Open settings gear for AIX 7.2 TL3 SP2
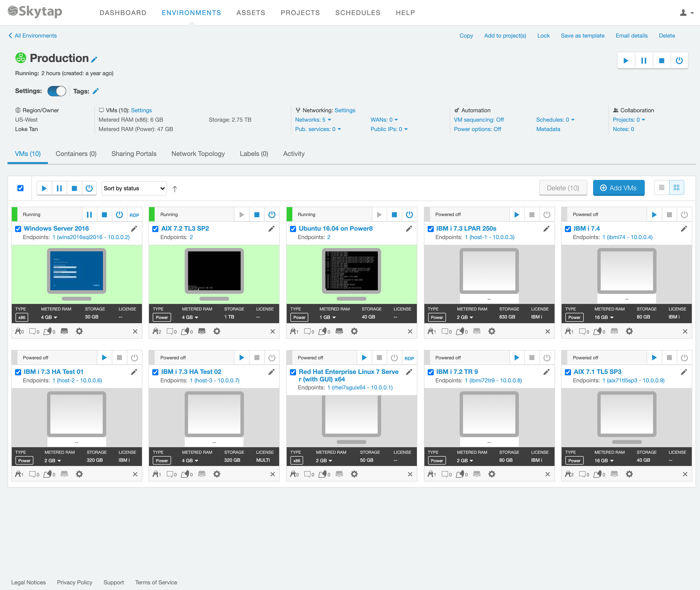The image size is (700, 590). point(217,331)
